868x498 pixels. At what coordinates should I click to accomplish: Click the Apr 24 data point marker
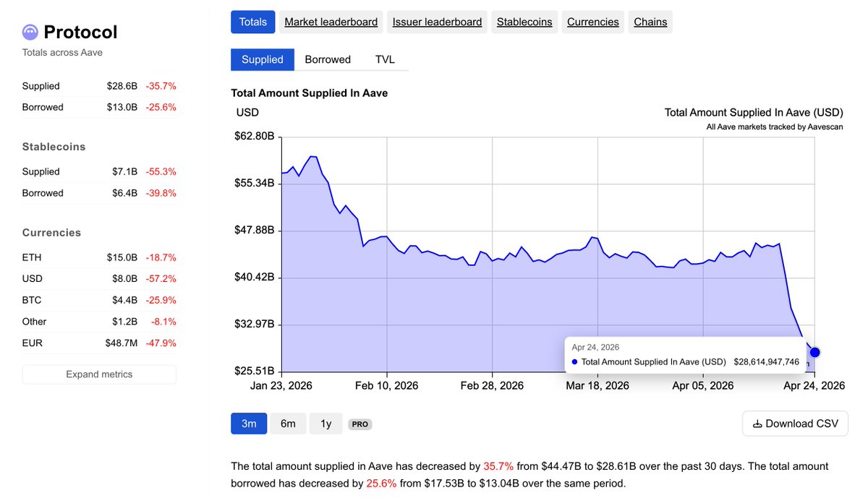tap(815, 352)
